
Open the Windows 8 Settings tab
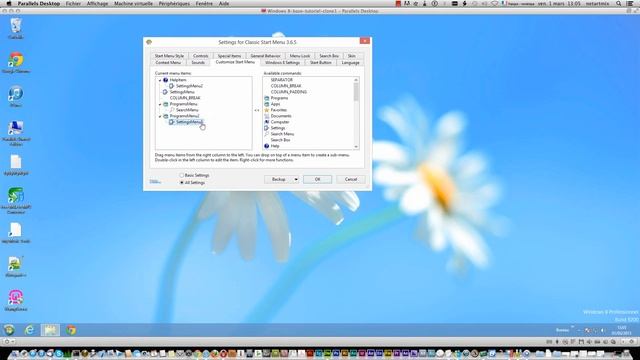pos(282,63)
